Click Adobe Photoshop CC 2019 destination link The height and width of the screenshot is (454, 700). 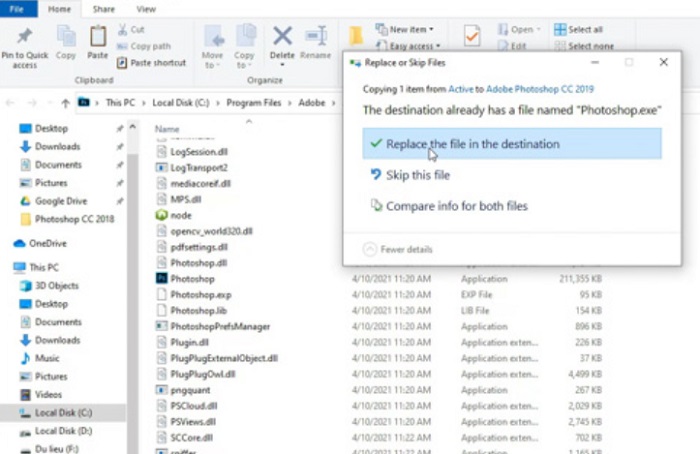[x=540, y=89]
